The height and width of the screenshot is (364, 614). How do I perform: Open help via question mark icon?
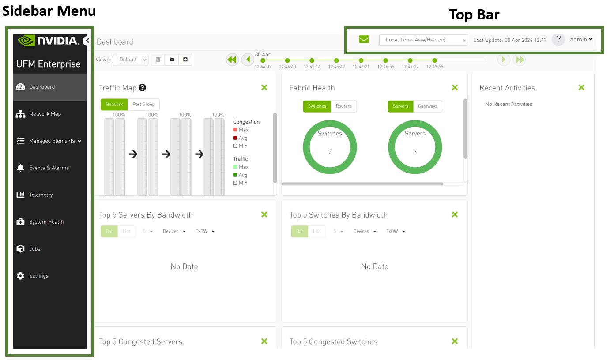[x=558, y=39]
